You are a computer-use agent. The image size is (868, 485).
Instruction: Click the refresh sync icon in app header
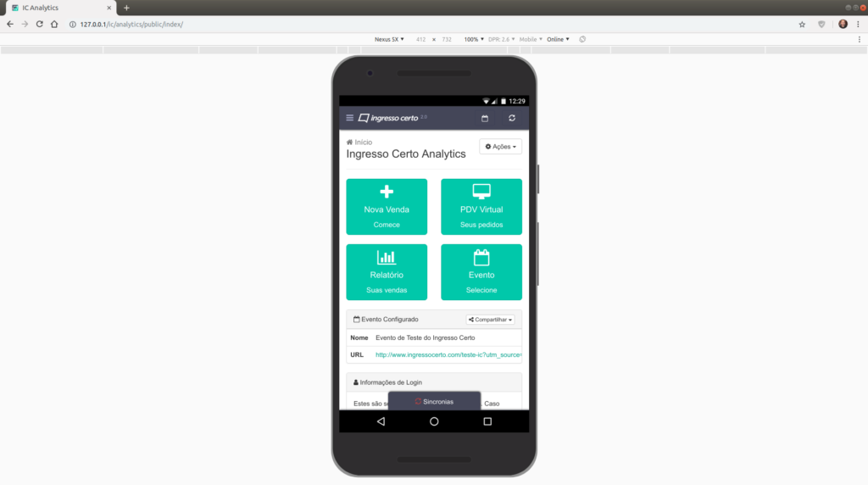512,118
